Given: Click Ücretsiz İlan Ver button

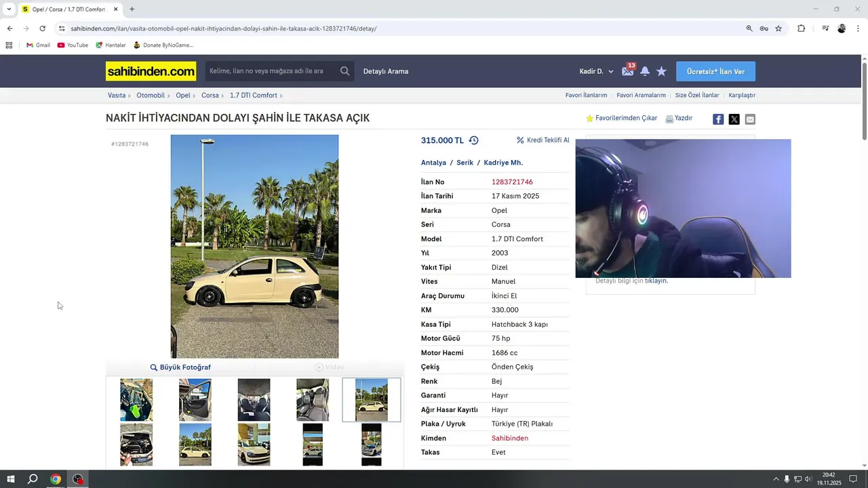Looking at the screenshot, I should (715, 71).
